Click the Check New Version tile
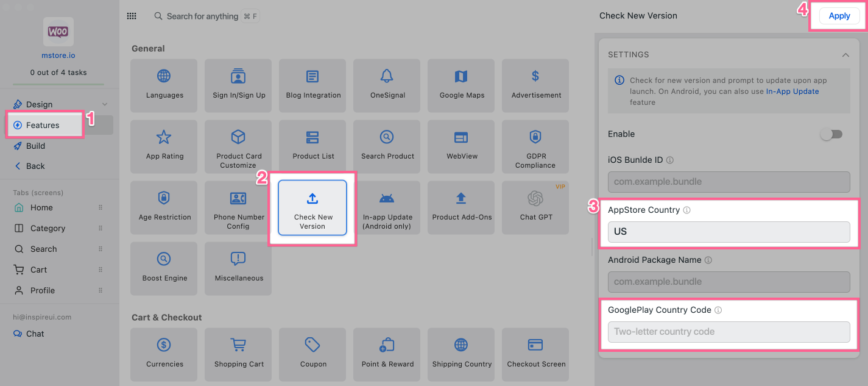Screen dimensions: 868x386 312,208
